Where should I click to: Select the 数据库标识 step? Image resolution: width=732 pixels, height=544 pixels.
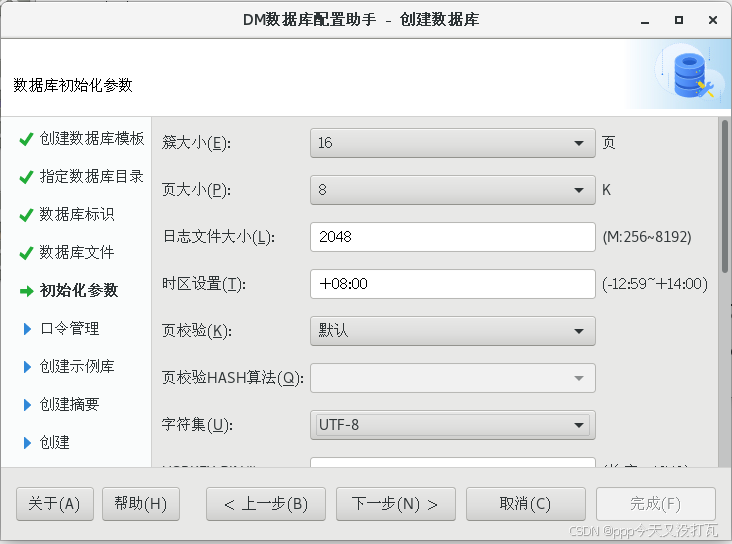tap(77, 214)
